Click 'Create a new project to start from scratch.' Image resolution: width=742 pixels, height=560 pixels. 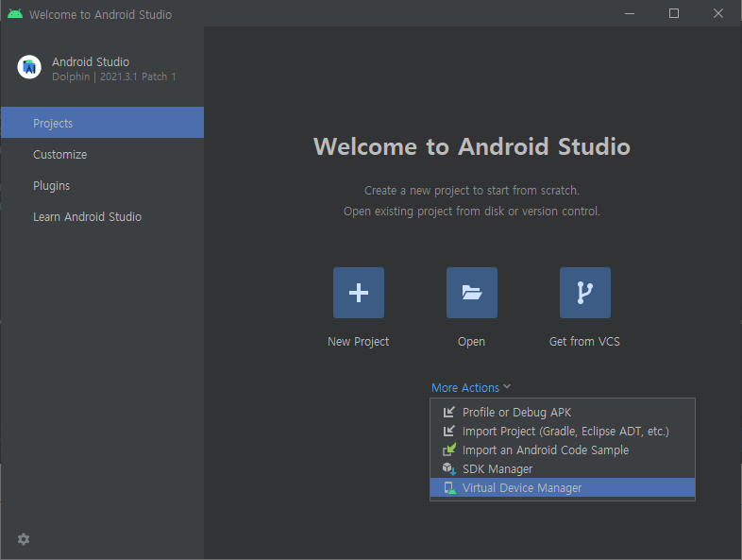pyautogui.click(x=472, y=191)
